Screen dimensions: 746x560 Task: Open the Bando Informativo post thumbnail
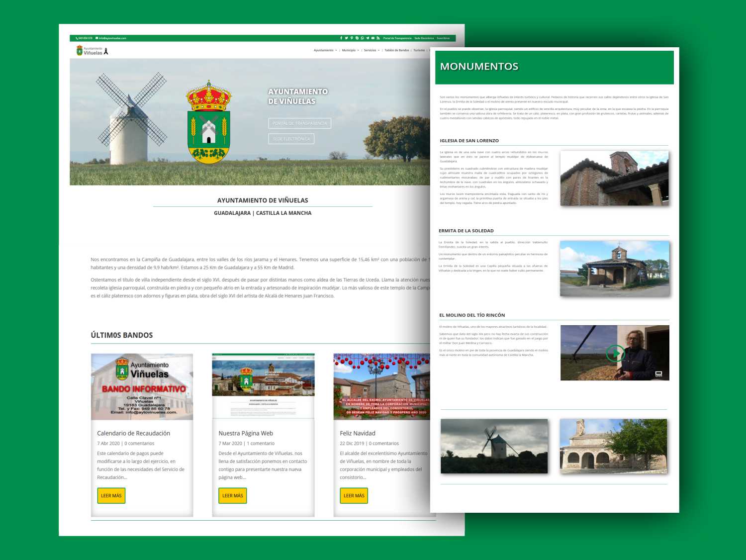[142, 387]
